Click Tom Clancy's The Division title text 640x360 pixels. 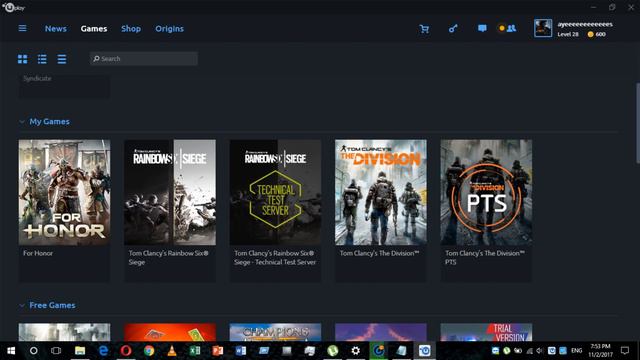coord(379,253)
